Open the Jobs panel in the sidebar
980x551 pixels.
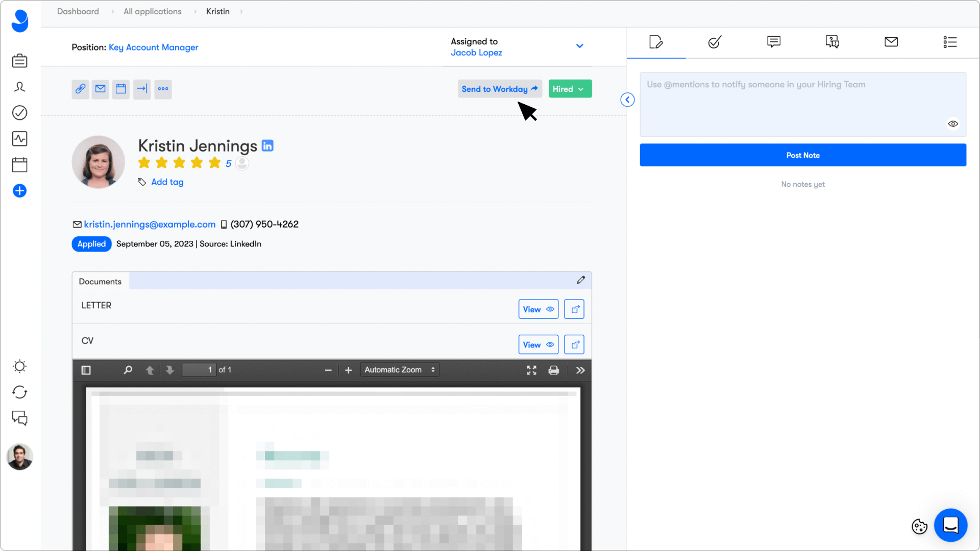[19, 60]
